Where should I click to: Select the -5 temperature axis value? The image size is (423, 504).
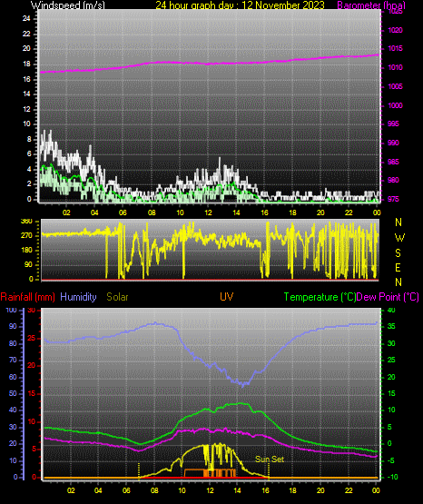click(391, 461)
